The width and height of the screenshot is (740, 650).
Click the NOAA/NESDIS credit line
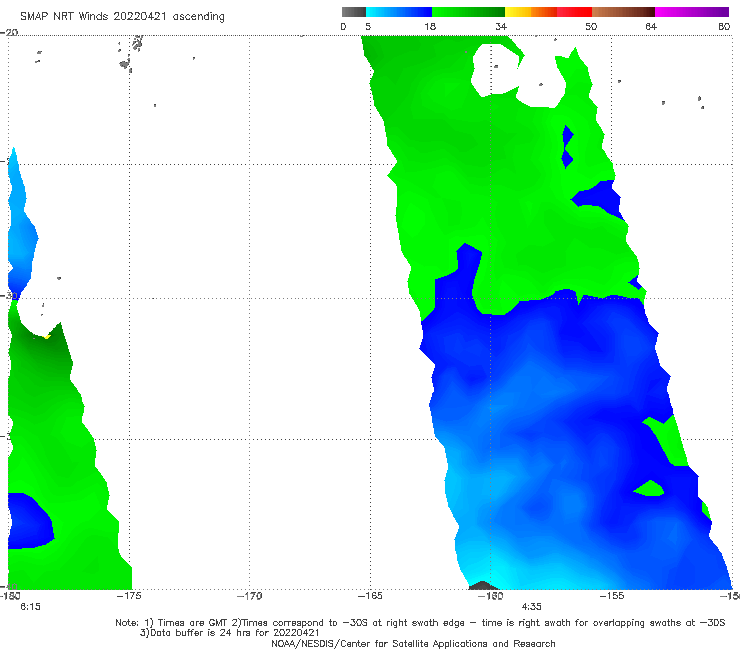(413, 643)
